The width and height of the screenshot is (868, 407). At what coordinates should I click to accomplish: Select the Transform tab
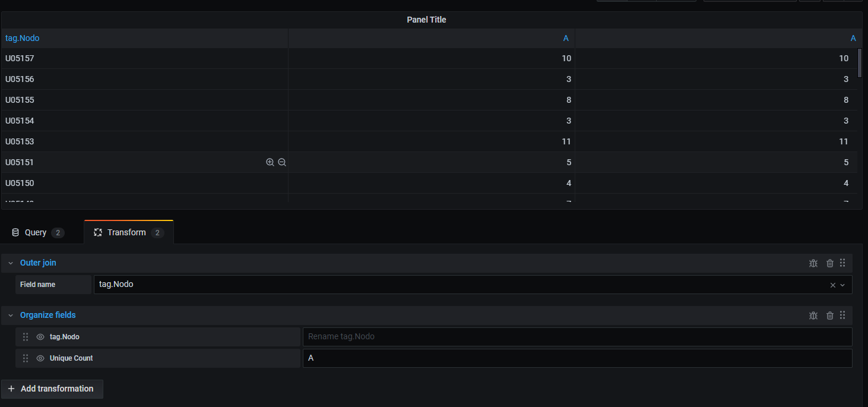(129, 232)
